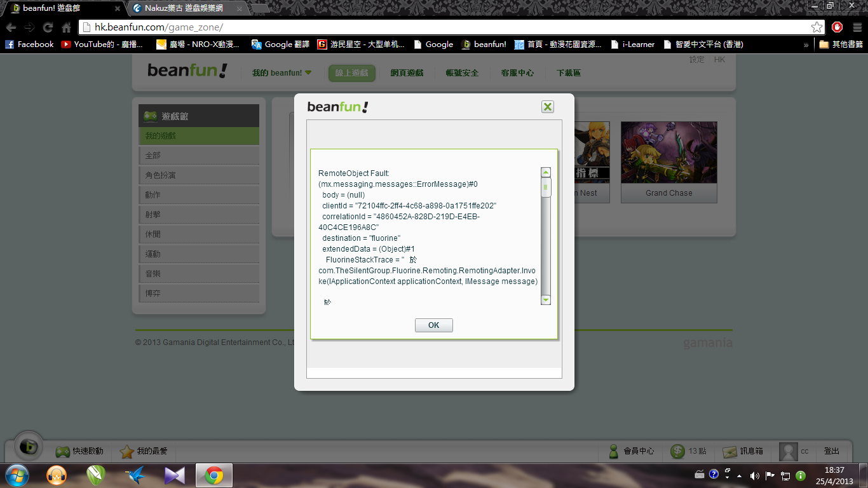The image size is (868, 488).
Task: Open the 訊息箱 message box
Action: (743, 451)
